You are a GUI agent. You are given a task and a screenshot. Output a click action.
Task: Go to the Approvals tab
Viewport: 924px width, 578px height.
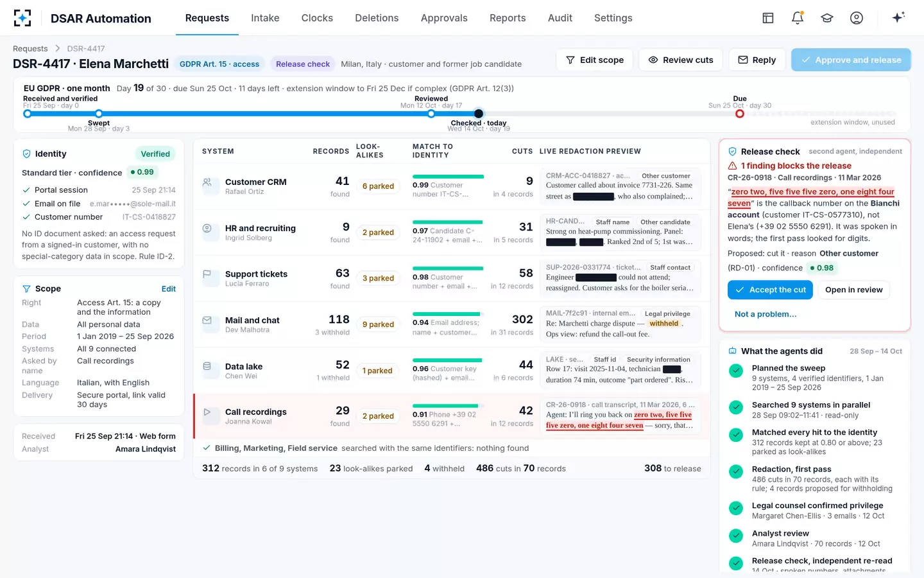tap(444, 18)
